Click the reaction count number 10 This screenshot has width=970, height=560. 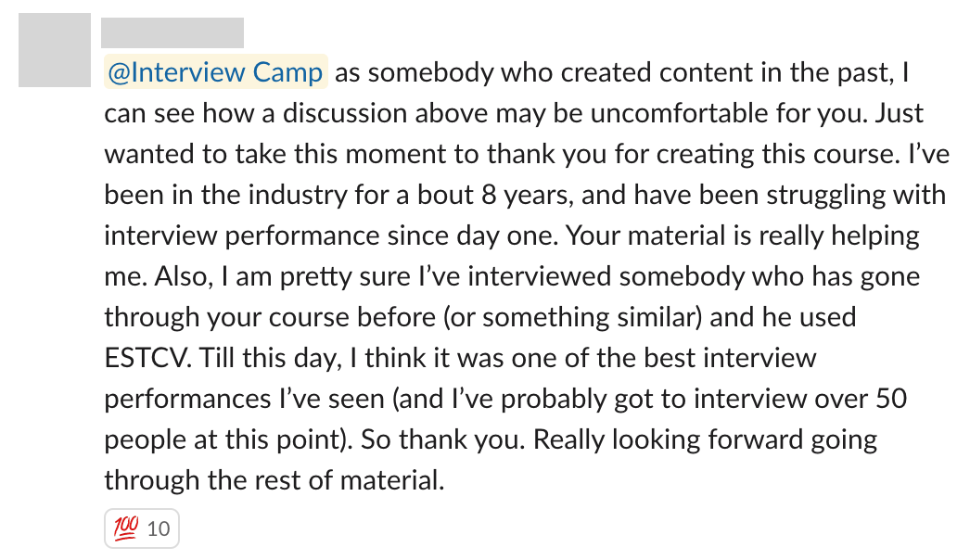(x=159, y=529)
